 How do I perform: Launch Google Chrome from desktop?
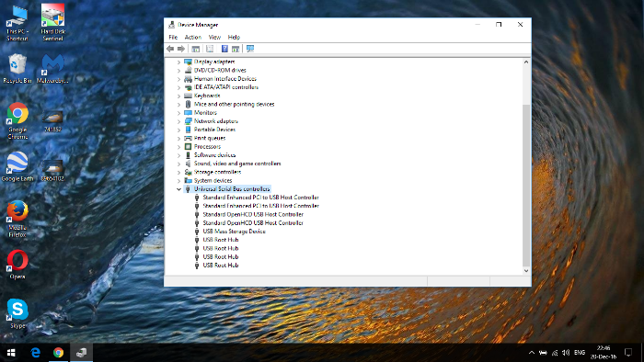17,121
